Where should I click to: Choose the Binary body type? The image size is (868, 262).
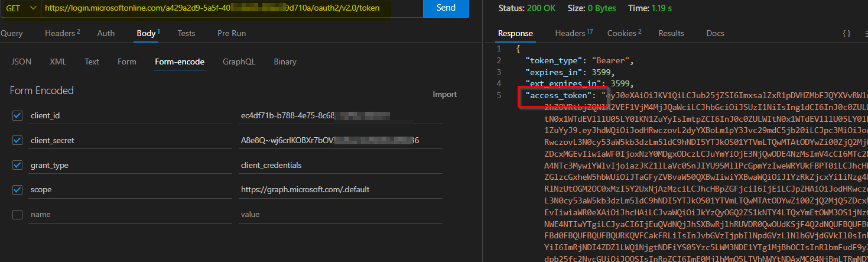285,62
